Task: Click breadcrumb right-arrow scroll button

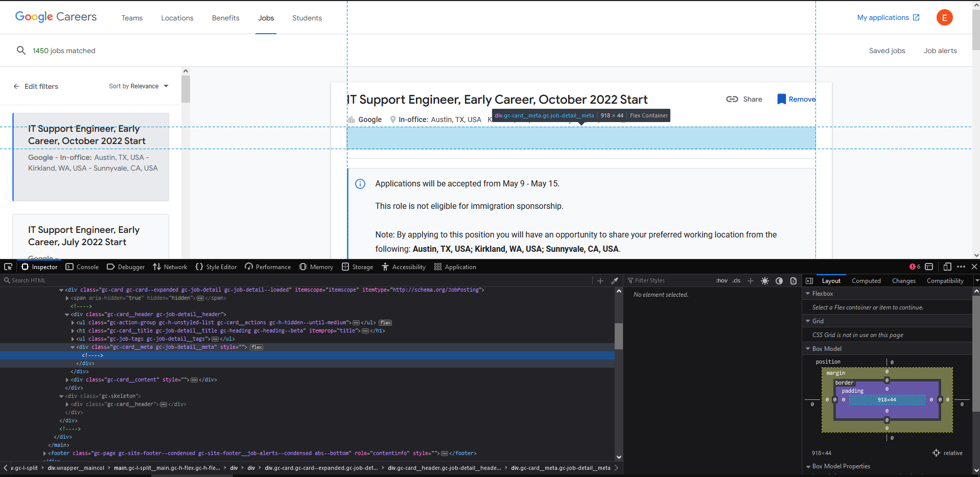Action: click(616, 468)
